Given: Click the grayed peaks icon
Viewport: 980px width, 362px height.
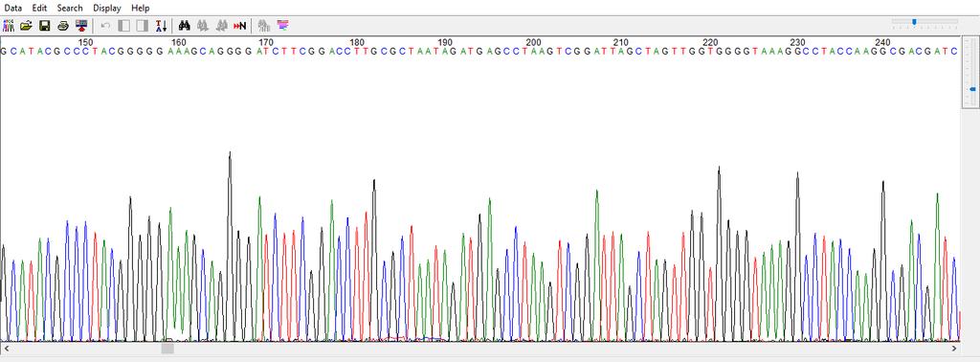Looking at the screenshot, I should click(x=264, y=26).
